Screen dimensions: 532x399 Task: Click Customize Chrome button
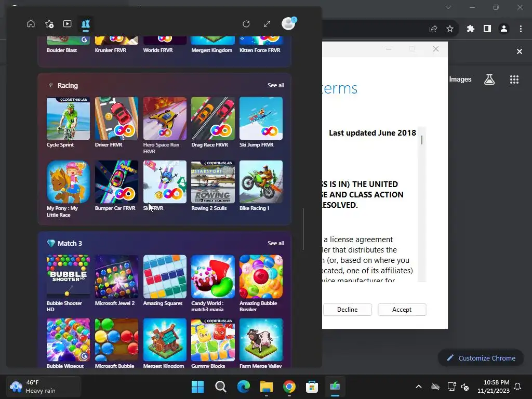pyautogui.click(x=481, y=358)
